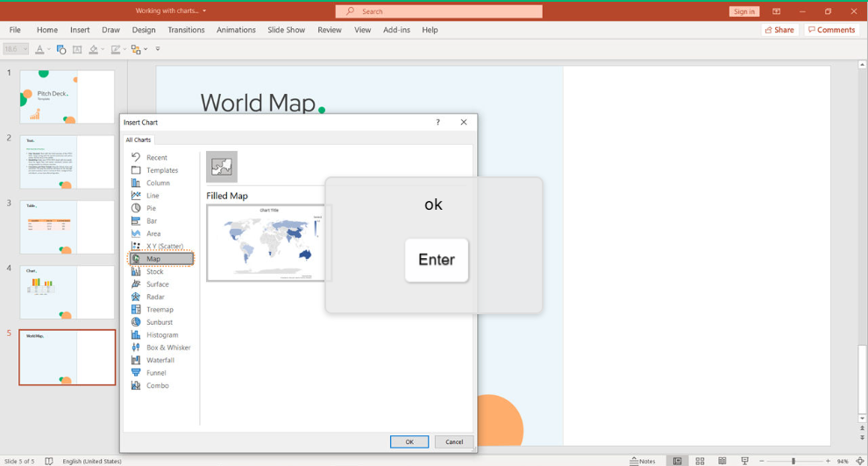The height and width of the screenshot is (466, 868).
Task: Open the document title dropdown arrow
Action: [x=204, y=11]
